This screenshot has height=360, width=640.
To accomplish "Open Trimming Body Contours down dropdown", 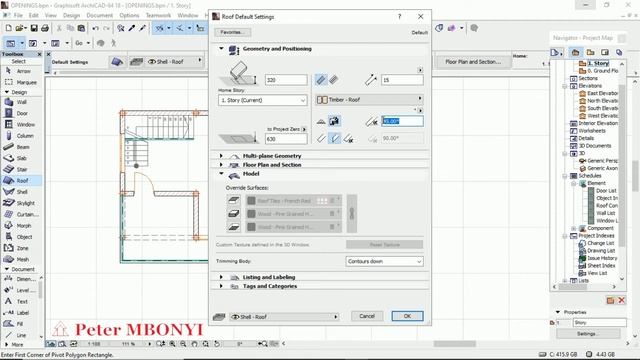I will (384, 261).
